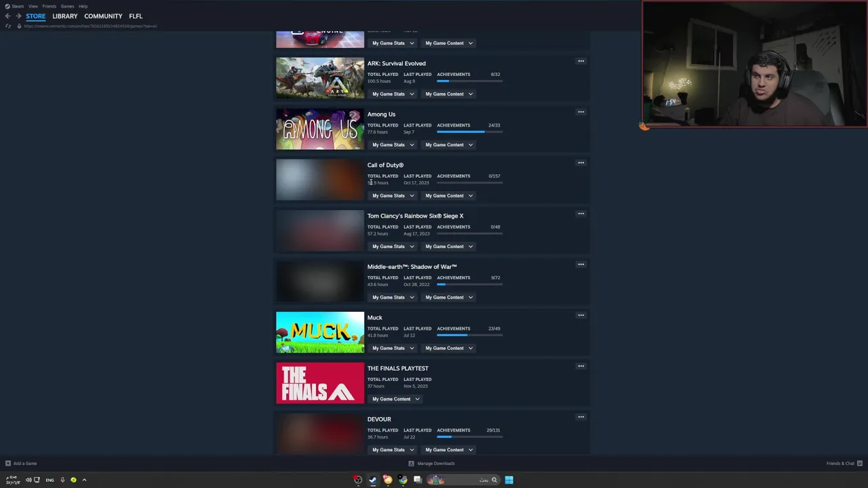Open Manage Downloads in the bottom bar
This screenshot has height=488, width=868.
431,464
